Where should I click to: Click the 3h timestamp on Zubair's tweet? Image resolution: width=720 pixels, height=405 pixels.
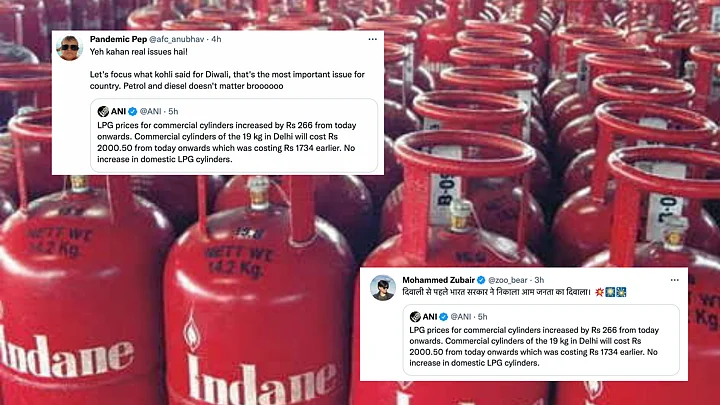(539, 280)
